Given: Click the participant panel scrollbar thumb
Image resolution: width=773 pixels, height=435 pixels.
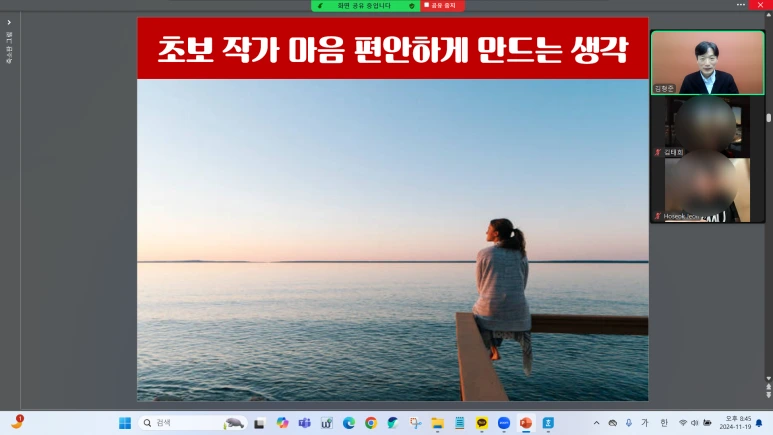Looking at the screenshot, I should [769, 117].
